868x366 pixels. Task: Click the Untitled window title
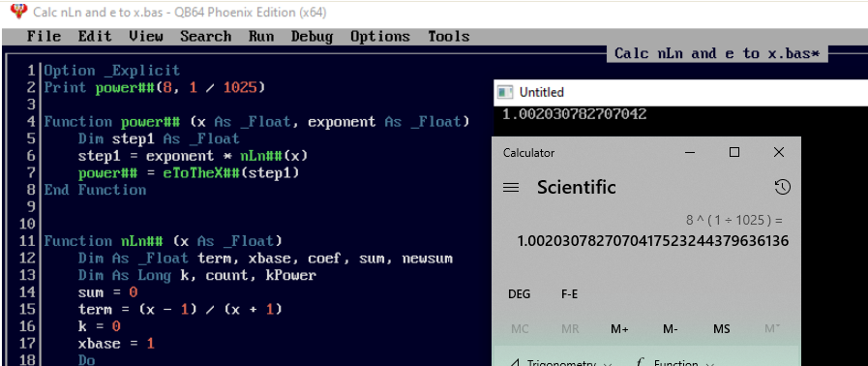click(x=541, y=92)
